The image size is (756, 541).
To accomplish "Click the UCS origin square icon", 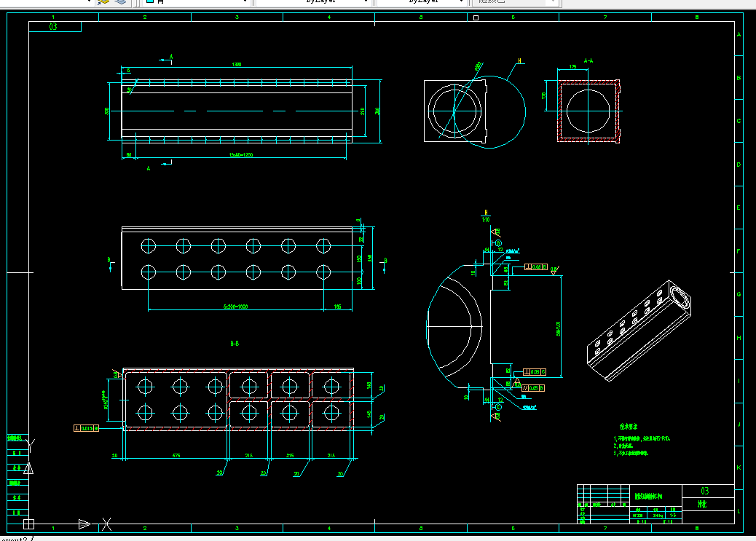I will click(28, 524).
